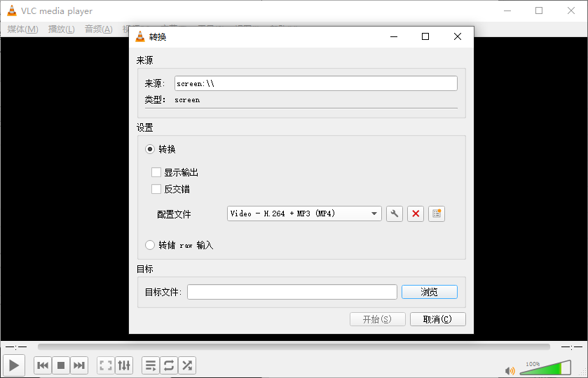
Task: Click the 目标文件 destination input field
Action: point(292,292)
